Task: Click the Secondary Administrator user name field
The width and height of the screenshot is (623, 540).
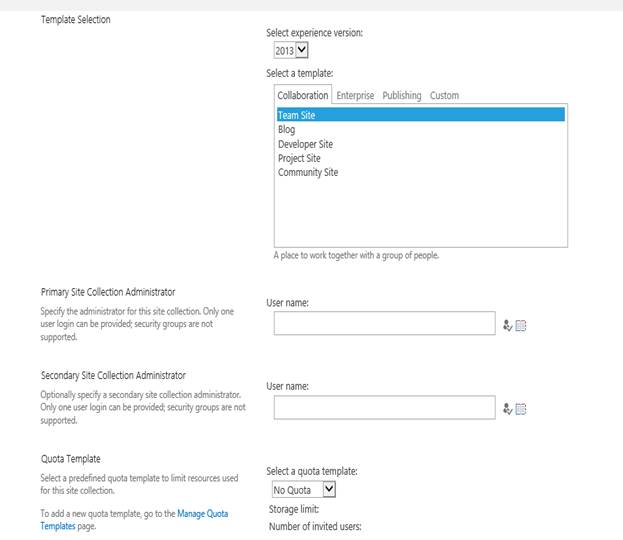Action: [384, 407]
